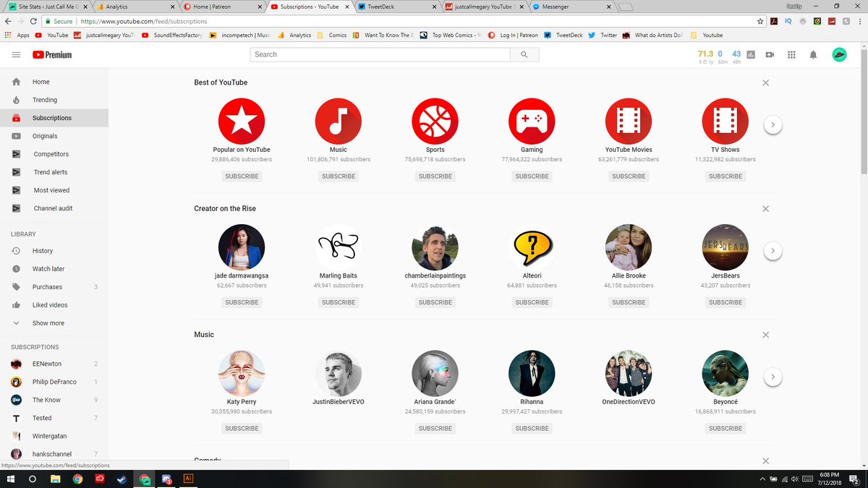The height and width of the screenshot is (488, 868).
Task: Click the Liked videos thumbs-up icon
Action: pyautogui.click(x=16, y=305)
